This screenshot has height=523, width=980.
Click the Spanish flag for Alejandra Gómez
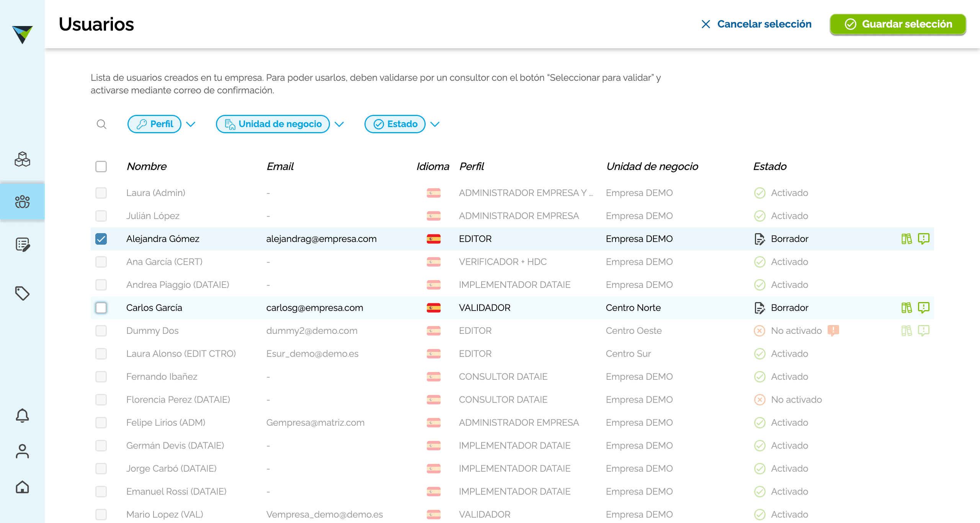[433, 239]
